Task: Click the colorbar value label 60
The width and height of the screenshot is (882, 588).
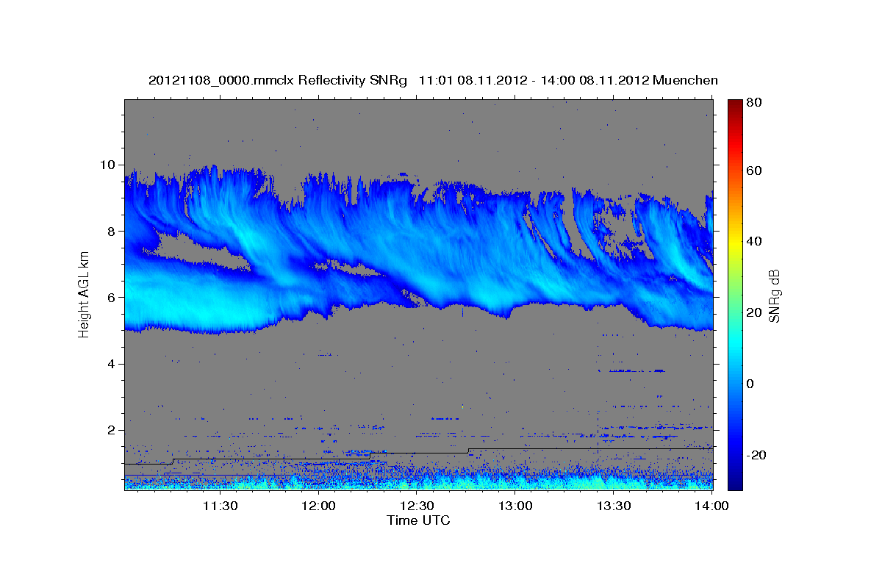Action: pyautogui.click(x=755, y=171)
